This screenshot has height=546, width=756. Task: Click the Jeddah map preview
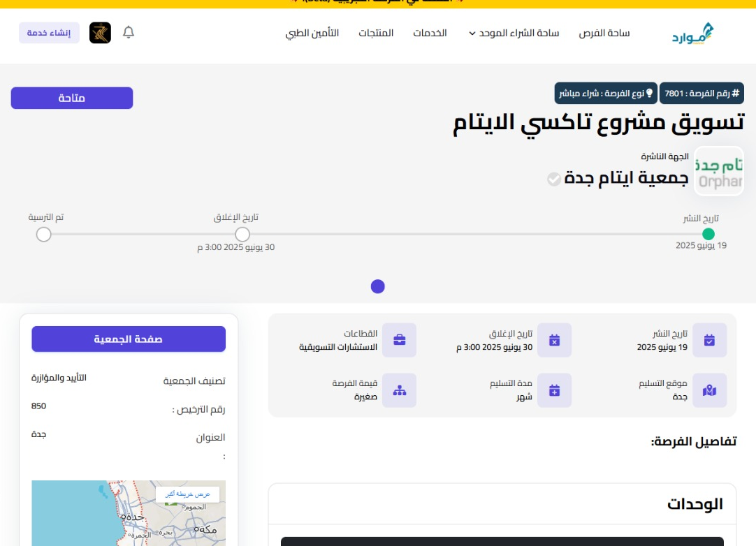pyautogui.click(x=129, y=513)
